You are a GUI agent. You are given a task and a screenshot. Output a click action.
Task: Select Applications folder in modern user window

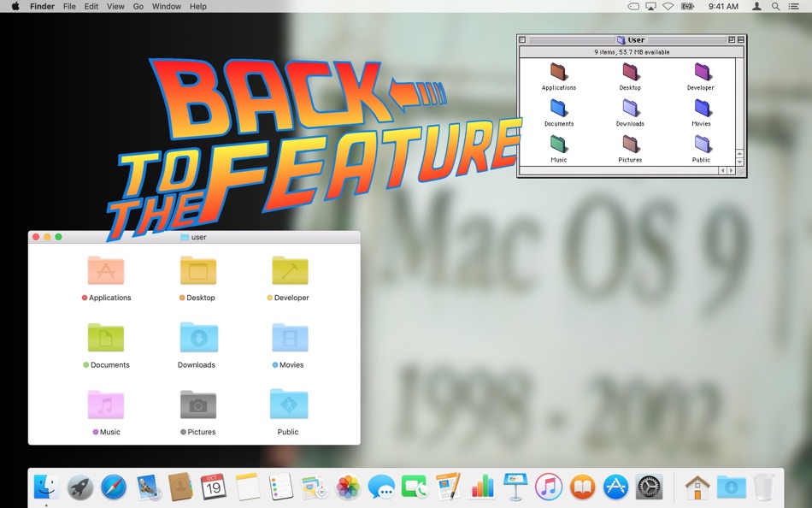coord(106,270)
